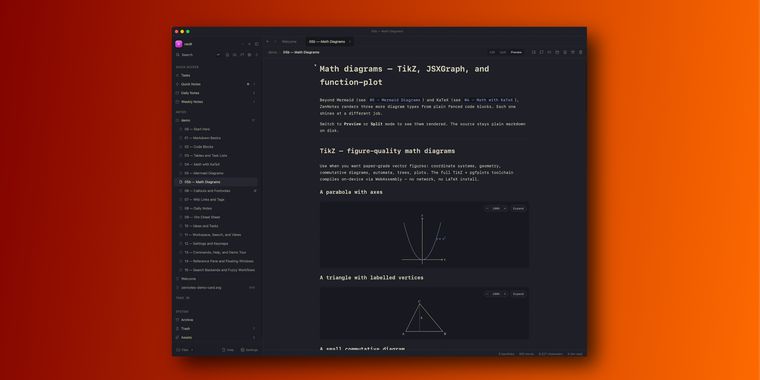Click the 05b — Math Diagrams breadcrumb

[x=301, y=52]
